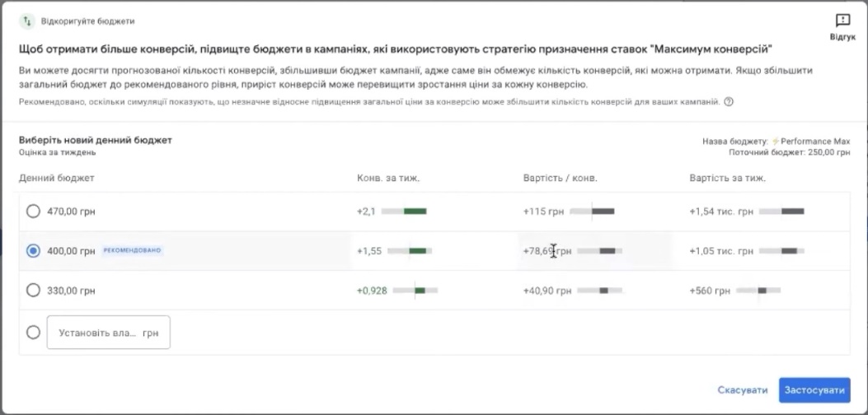Apply changes with the Застосувати button
868x415 pixels.
pyautogui.click(x=814, y=389)
